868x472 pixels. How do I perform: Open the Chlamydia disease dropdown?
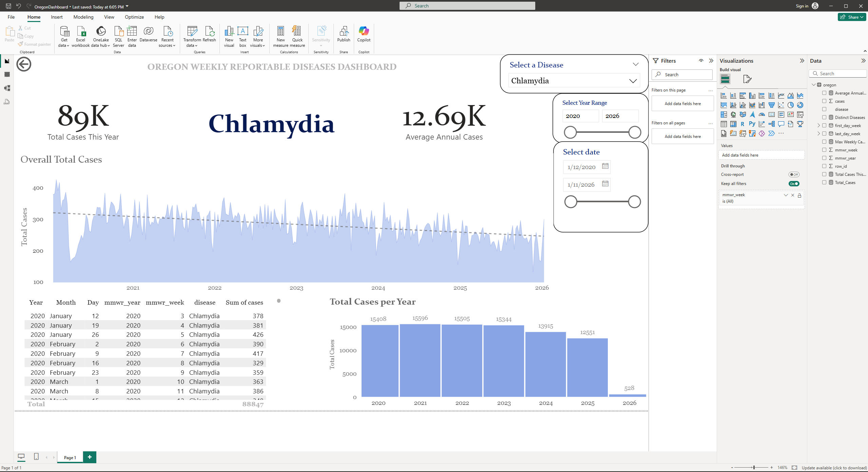[x=632, y=81]
